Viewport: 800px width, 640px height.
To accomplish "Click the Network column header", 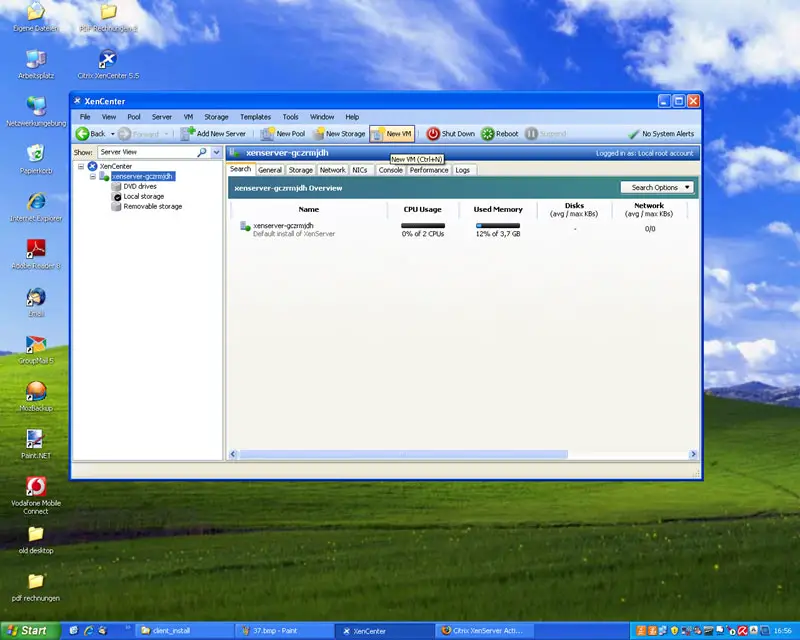I will pyautogui.click(x=649, y=209).
